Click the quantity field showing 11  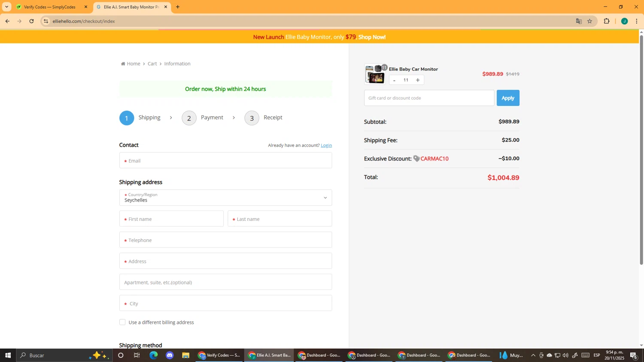coord(406,80)
